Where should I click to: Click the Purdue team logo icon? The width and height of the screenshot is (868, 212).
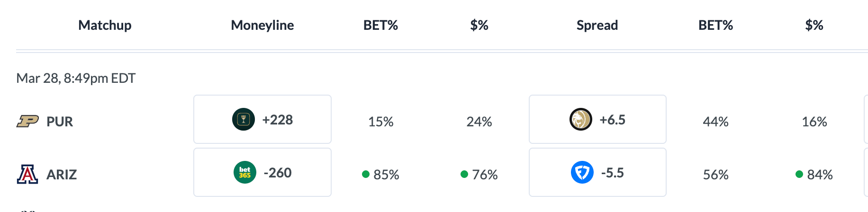(x=27, y=122)
